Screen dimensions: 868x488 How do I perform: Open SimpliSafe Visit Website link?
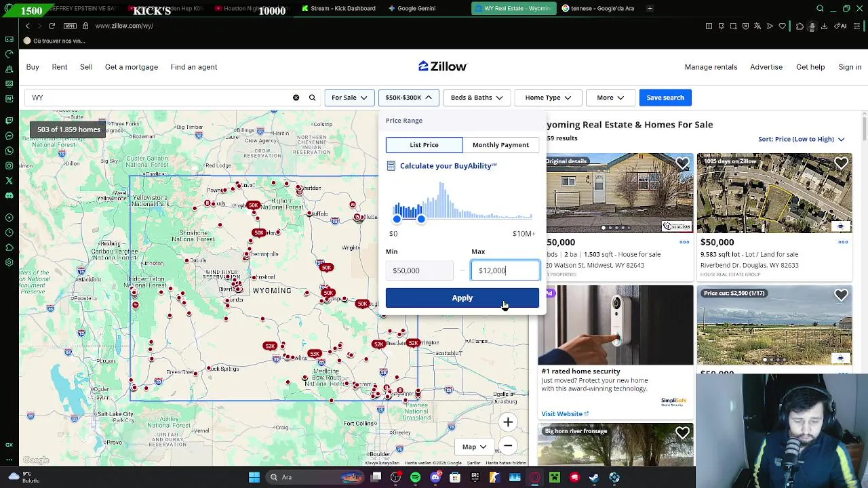565,414
